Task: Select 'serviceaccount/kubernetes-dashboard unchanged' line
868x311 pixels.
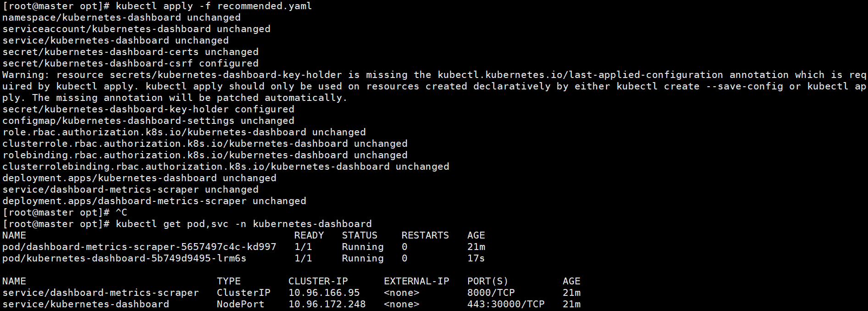Action: 136,29
